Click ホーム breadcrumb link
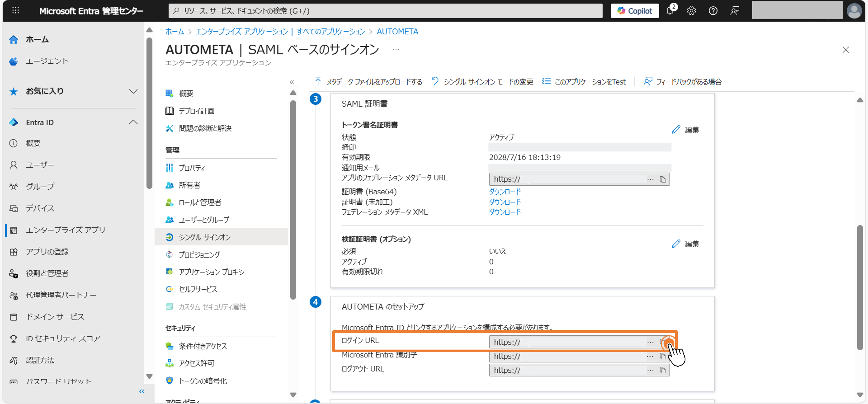868x404 pixels. (x=175, y=31)
